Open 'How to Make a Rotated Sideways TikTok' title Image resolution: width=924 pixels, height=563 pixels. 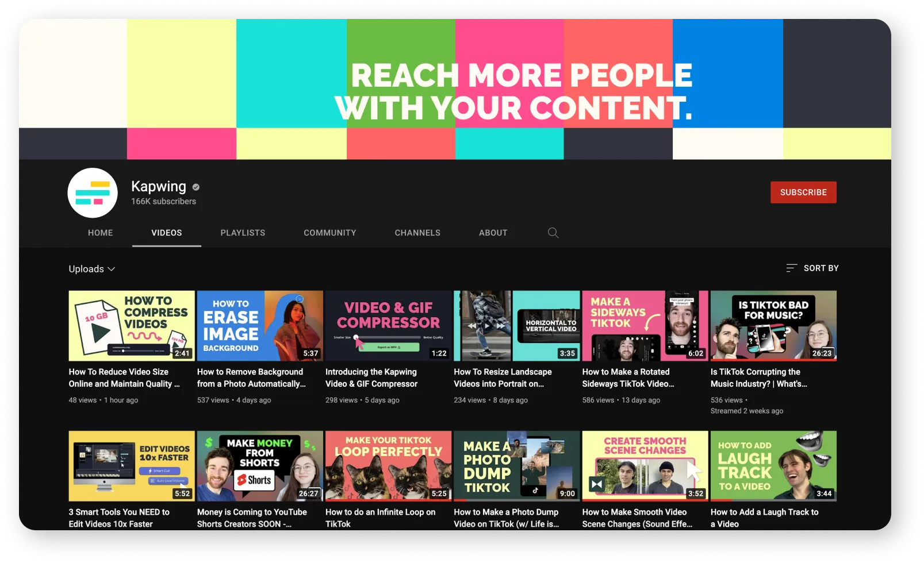click(x=628, y=378)
